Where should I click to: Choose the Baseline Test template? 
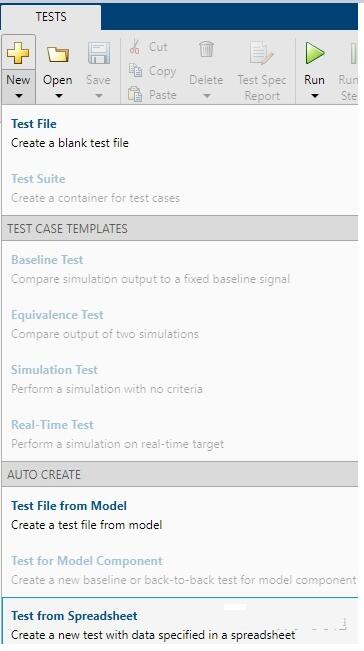(179, 269)
